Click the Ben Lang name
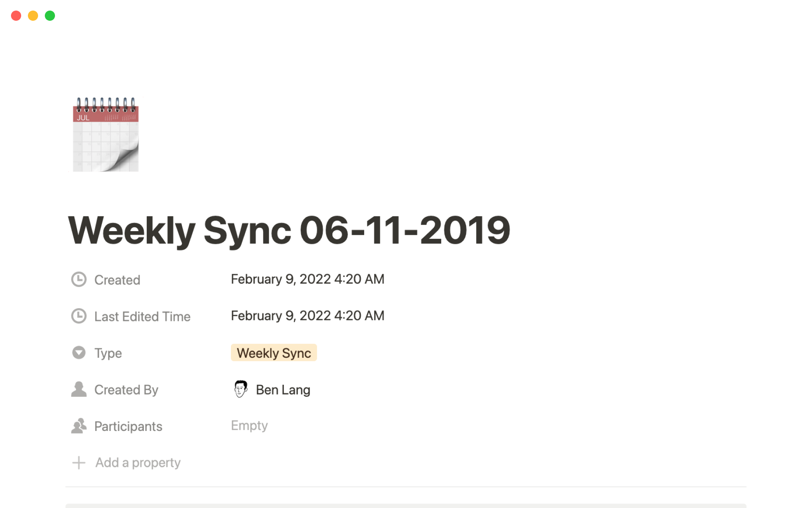812x508 pixels. [283, 390]
